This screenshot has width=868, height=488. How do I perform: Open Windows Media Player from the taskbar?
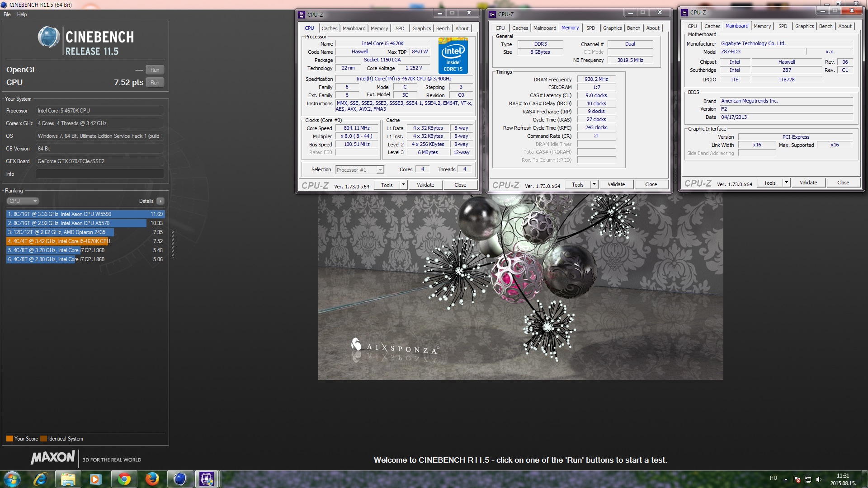tap(95, 479)
